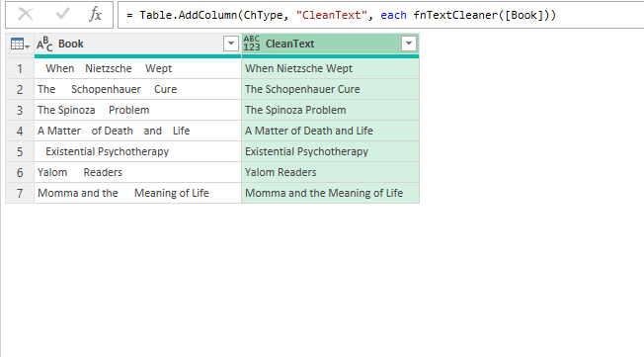Select CleanText cell 'Yalom Readers'
Image resolution: width=644 pixels, height=357 pixels.
(330, 172)
